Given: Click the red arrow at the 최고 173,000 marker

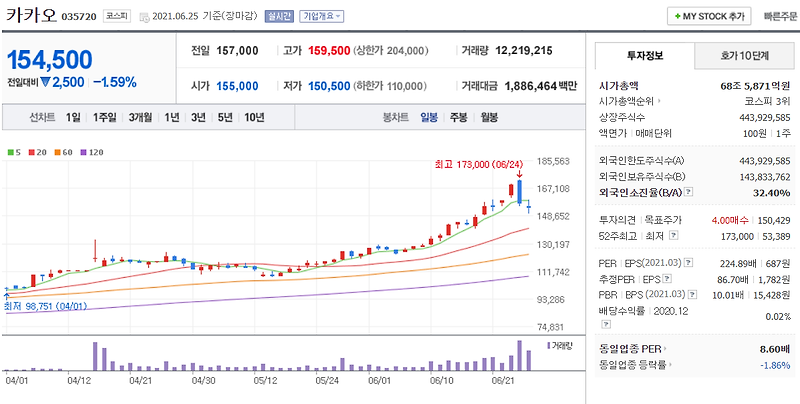Looking at the screenshot, I should [519, 175].
